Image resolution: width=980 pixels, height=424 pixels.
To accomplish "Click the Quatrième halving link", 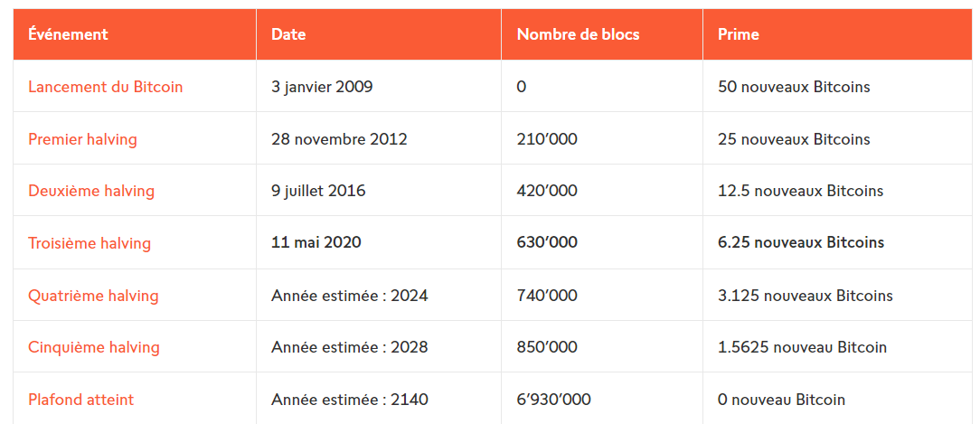I will [93, 296].
